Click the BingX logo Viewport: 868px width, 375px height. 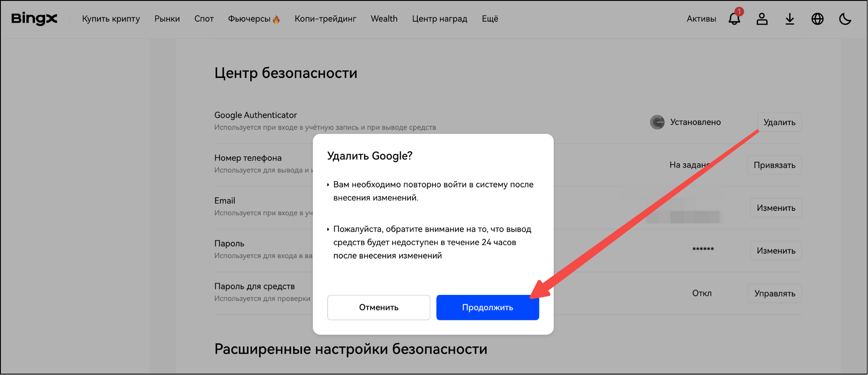[x=34, y=19]
